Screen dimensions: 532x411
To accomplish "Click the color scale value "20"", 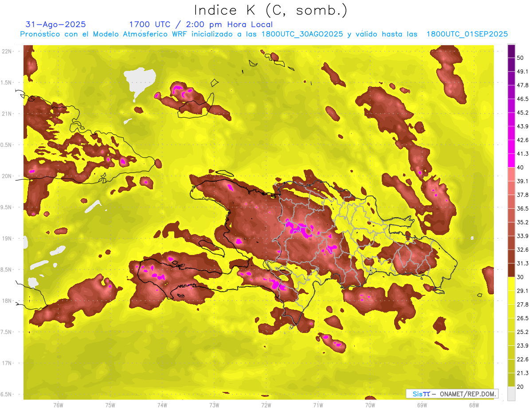I will click(x=520, y=387).
